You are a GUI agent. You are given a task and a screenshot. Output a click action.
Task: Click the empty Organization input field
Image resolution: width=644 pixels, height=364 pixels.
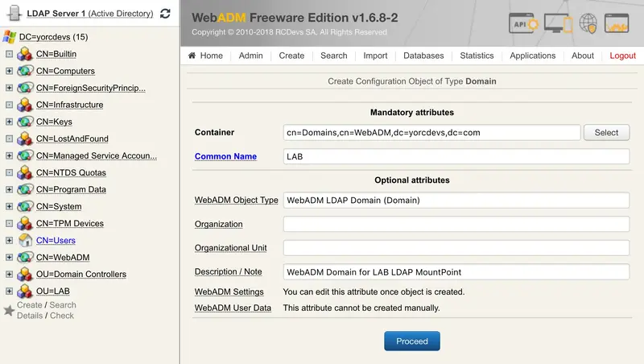click(x=456, y=225)
